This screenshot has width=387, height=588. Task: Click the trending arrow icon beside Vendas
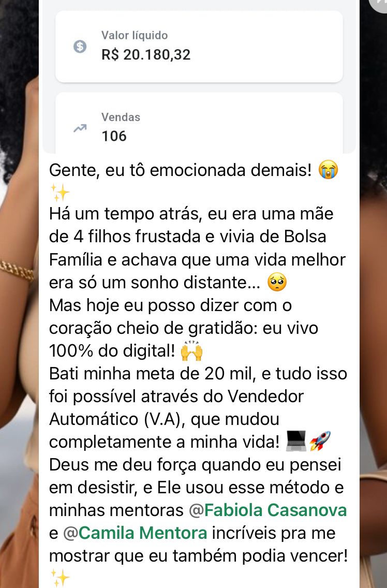click(80, 128)
